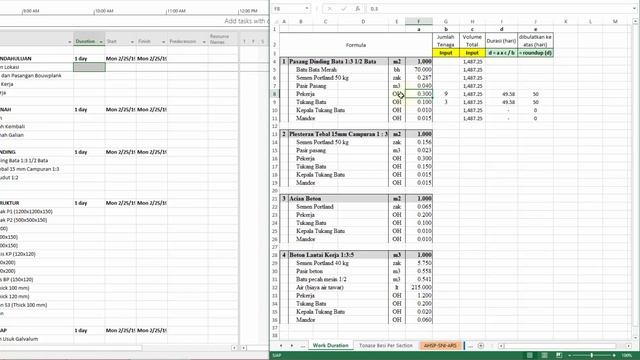Select Acian Beton heading cell
Screen dimensions: 640x360
(338, 198)
